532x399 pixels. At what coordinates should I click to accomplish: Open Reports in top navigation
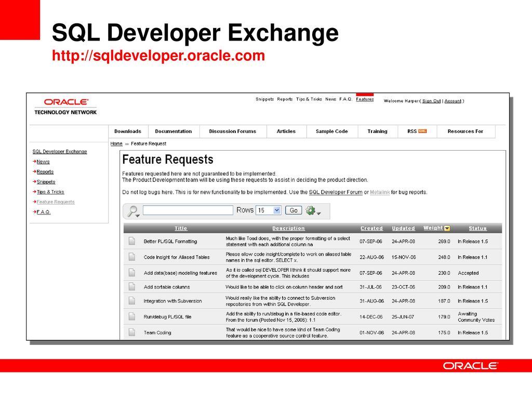point(285,99)
